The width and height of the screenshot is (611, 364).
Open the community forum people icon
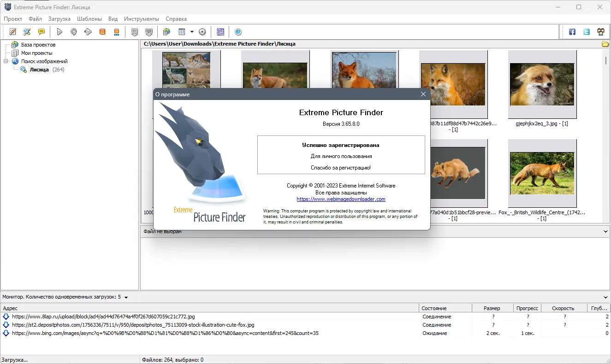pos(600,32)
